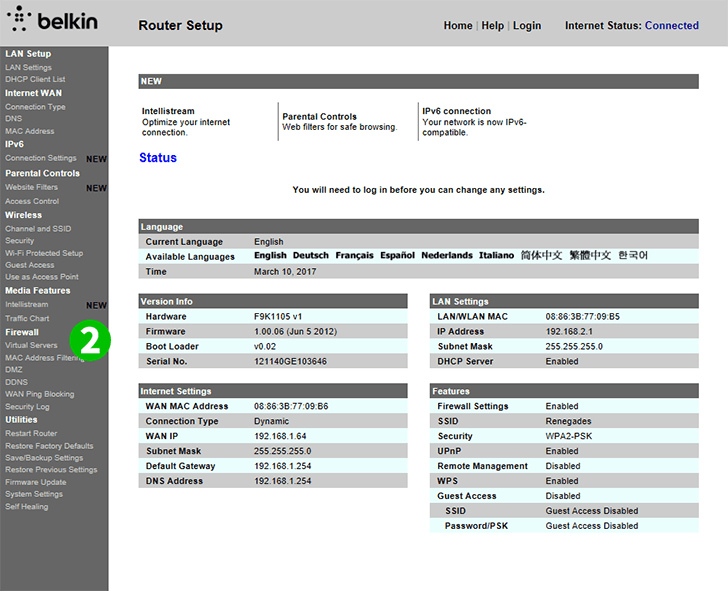Open Restore Previous Settings
Viewport: 728px width, 591px height.
[x=51, y=470]
